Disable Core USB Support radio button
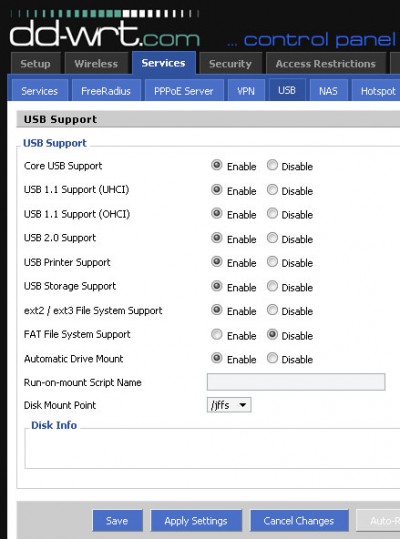 click(x=272, y=165)
